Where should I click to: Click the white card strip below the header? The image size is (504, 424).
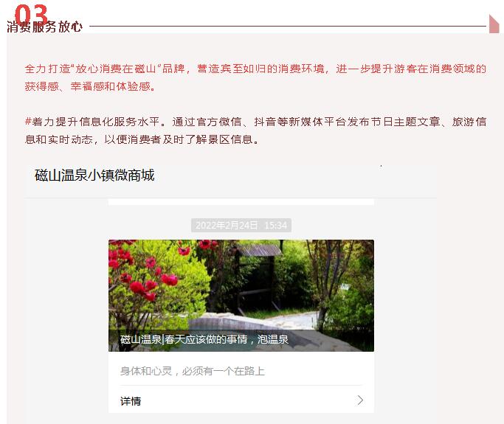(x=241, y=202)
